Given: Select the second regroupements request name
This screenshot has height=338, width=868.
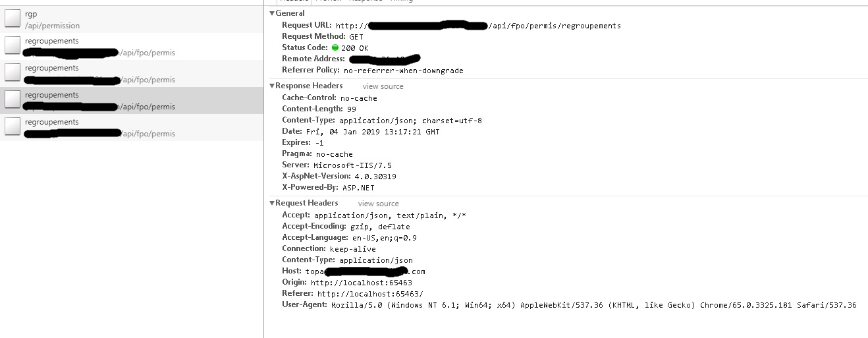Looking at the screenshot, I should pos(51,68).
